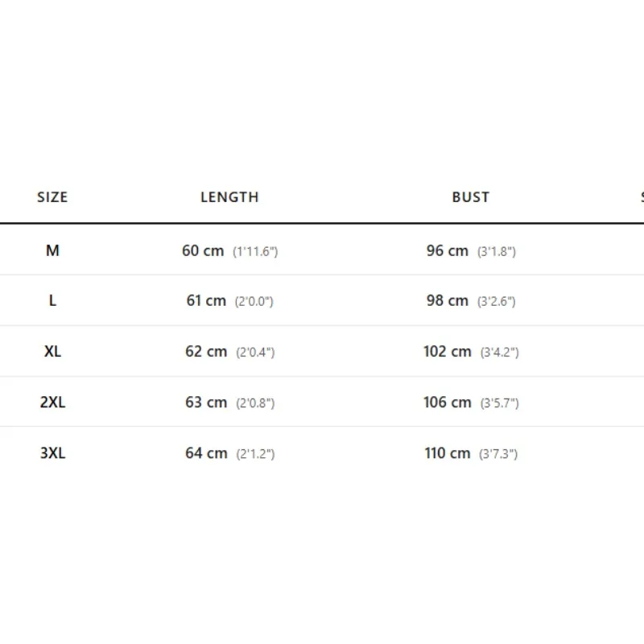This screenshot has height=644, width=644.
Task: Click the (3'7.3") inch conversion text
Action: (x=498, y=454)
